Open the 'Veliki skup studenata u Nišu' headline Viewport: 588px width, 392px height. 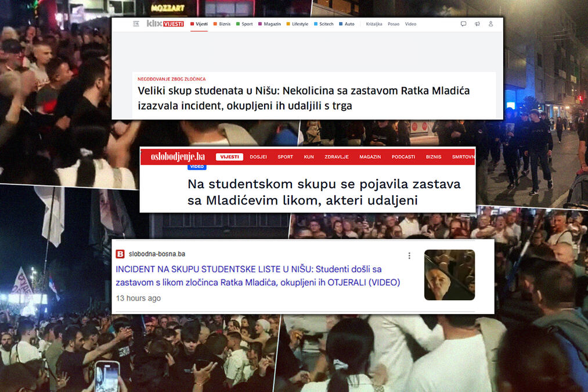tap(304, 98)
